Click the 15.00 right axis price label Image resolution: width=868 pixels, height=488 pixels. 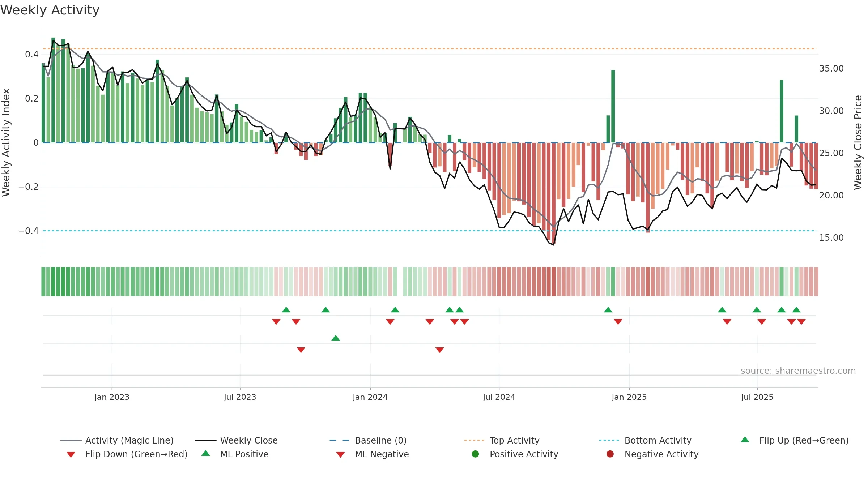coord(831,237)
